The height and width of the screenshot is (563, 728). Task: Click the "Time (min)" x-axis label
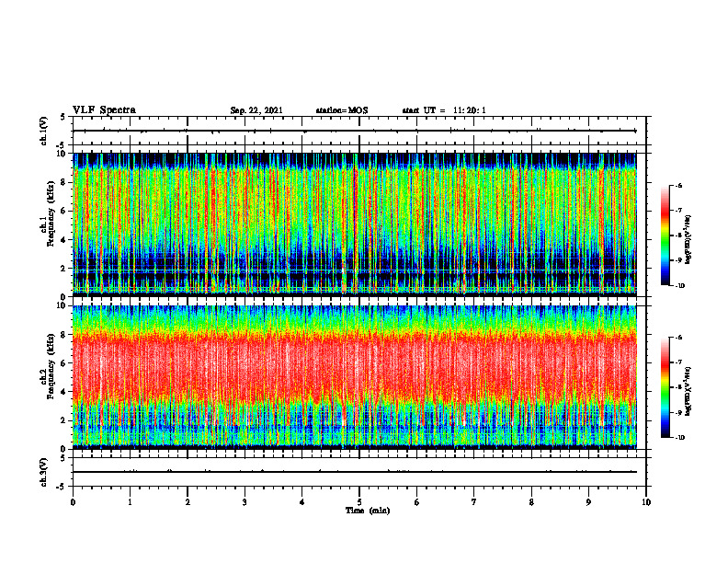point(368,511)
